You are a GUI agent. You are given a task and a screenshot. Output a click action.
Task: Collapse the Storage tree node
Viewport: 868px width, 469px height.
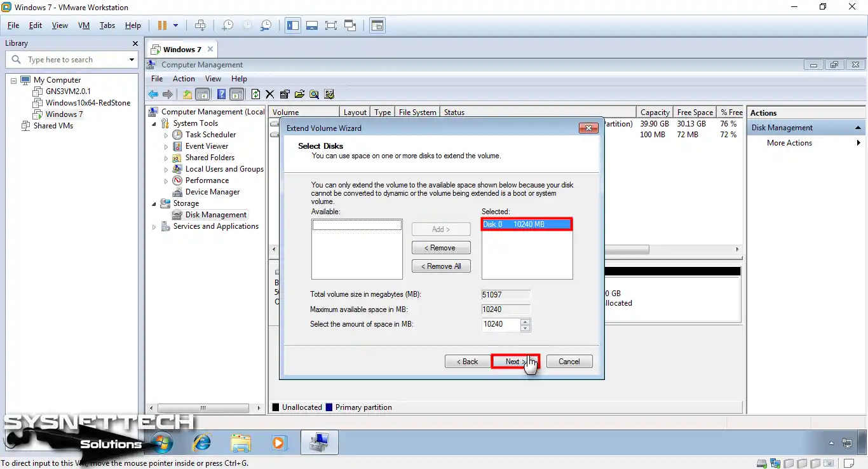point(154,204)
